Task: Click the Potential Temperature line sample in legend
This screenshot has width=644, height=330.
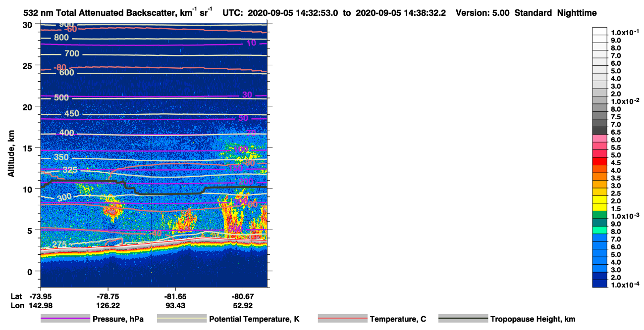Action: [x=181, y=319]
